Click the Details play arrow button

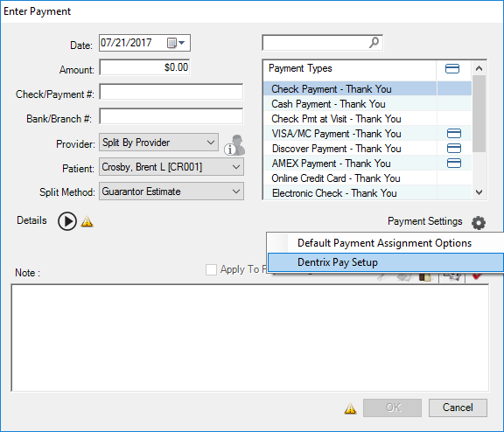click(x=67, y=221)
